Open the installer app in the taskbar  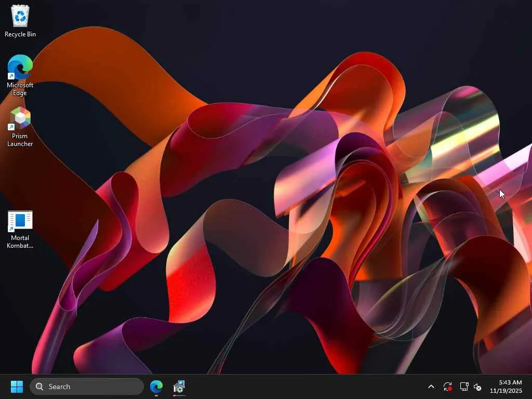click(179, 387)
